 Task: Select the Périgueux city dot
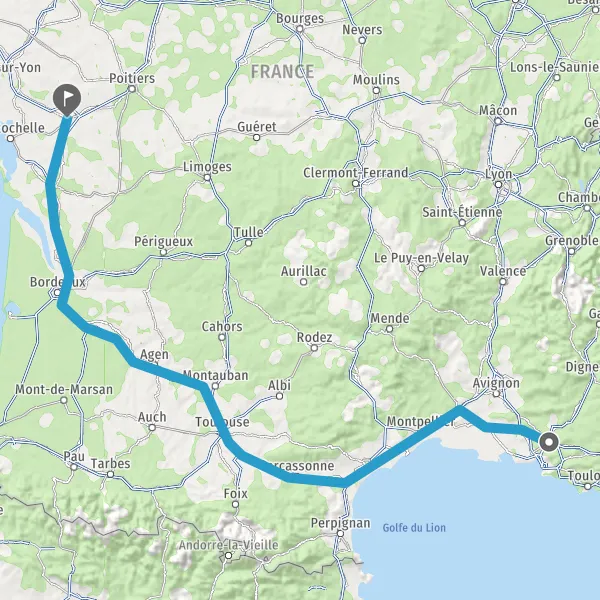click(163, 253)
